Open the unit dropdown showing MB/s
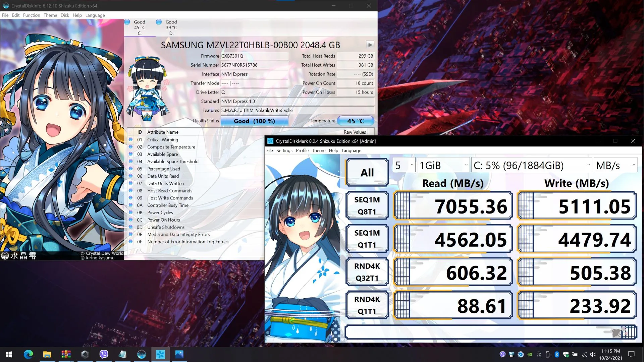The width and height of the screenshot is (644, 362). tap(615, 165)
